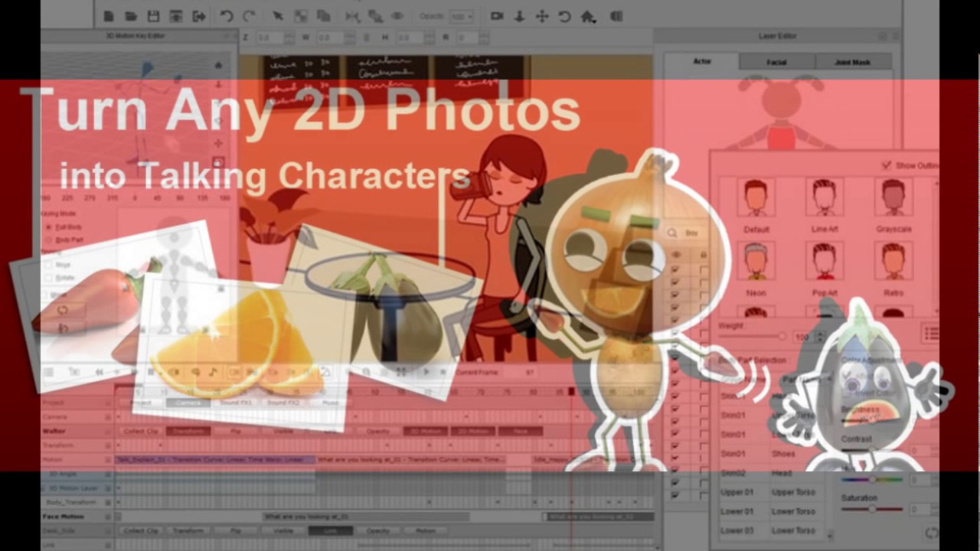Select first What are you looking at_01 Face Motion clip
The height and width of the screenshot is (551, 980).
pyautogui.click(x=366, y=517)
